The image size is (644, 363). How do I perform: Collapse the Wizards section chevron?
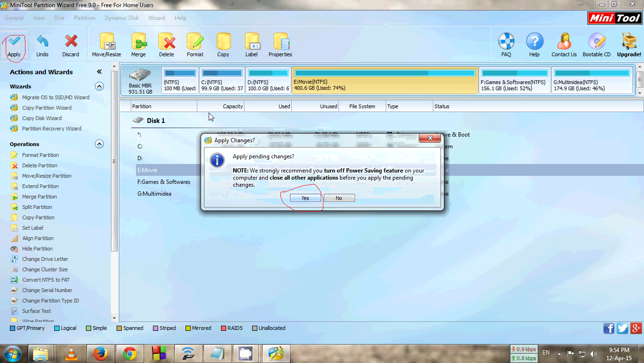[99, 86]
